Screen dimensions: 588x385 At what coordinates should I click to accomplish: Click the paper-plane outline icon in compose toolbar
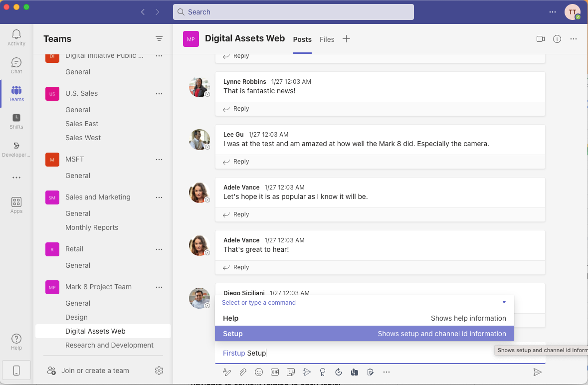click(x=307, y=372)
